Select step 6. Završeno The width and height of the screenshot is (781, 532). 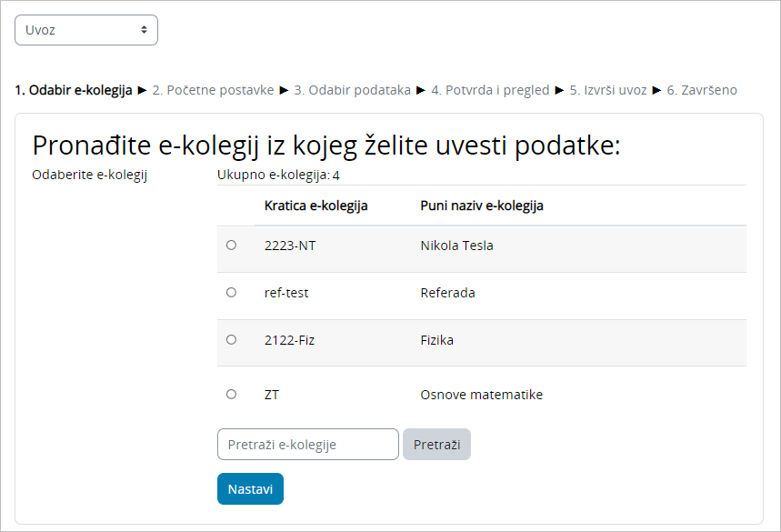click(x=702, y=90)
